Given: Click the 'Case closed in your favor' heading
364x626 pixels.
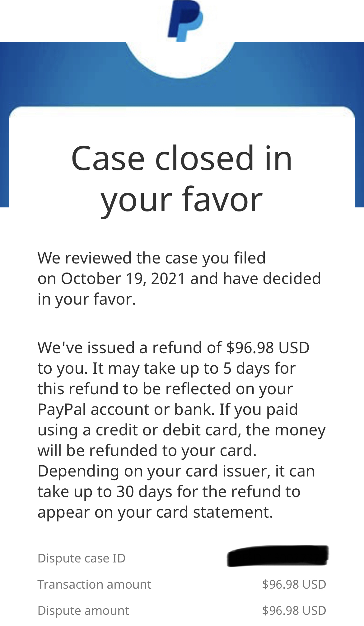Looking at the screenshot, I should pos(182,179).
